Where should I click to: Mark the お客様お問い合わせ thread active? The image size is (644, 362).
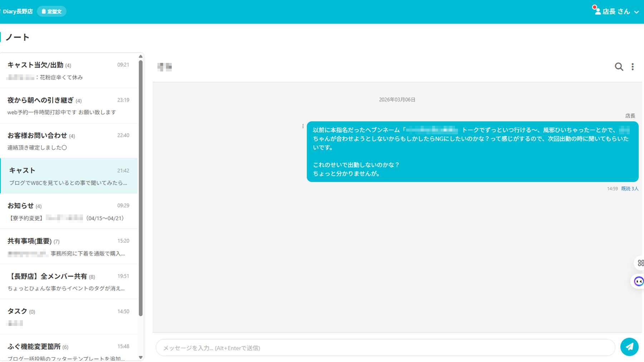tap(69, 141)
